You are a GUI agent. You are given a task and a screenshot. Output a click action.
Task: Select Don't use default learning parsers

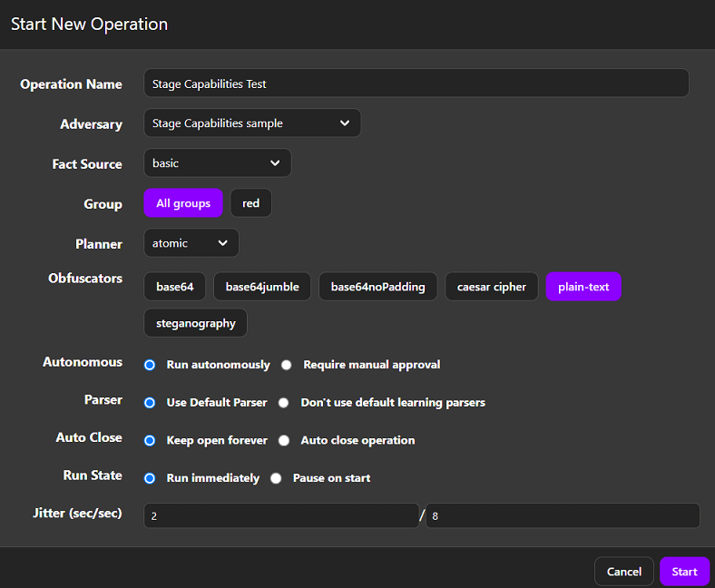pyautogui.click(x=284, y=403)
